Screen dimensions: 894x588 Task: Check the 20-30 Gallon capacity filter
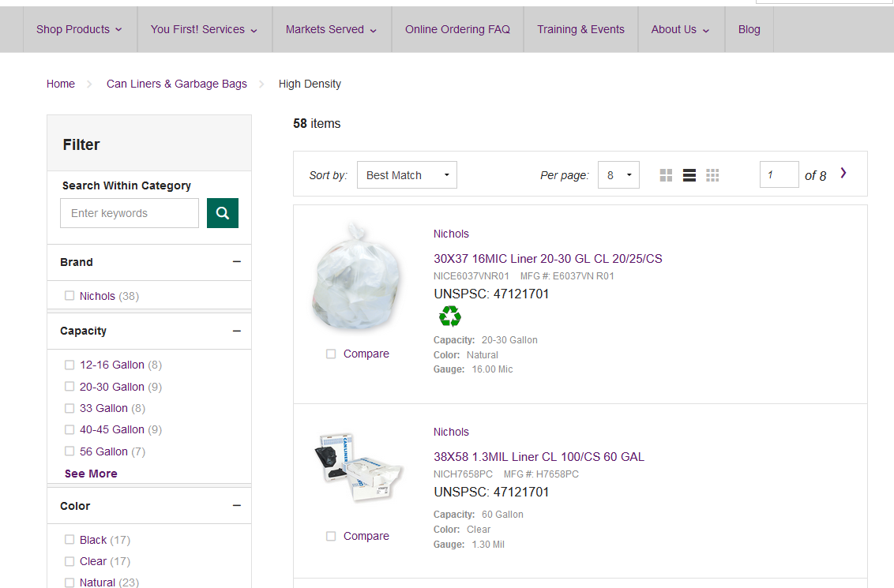(x=69, y=386)
